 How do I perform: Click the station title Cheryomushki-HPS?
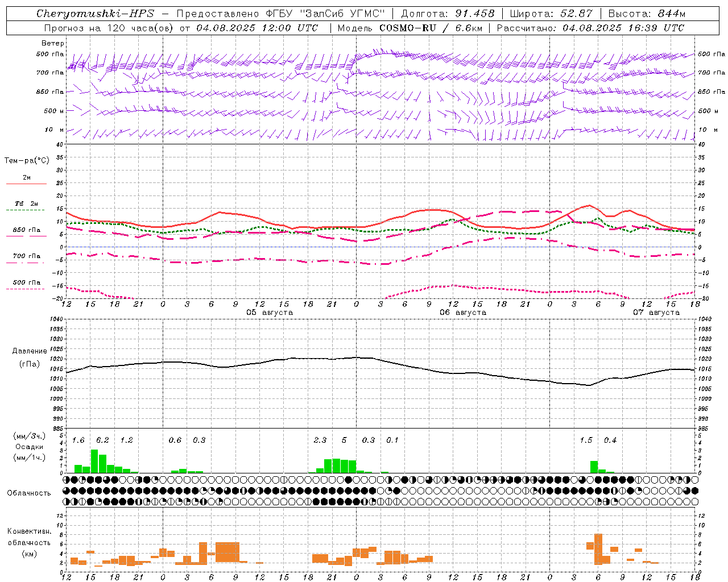(x=95, y=14)
